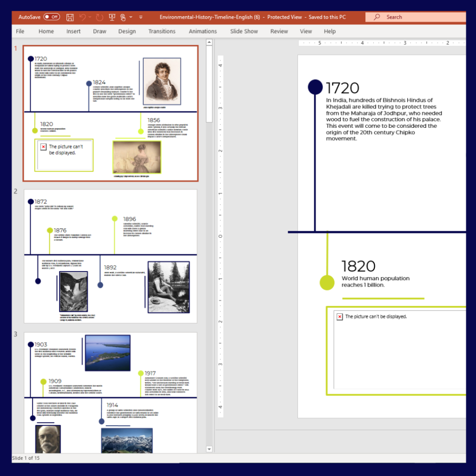Click the search magnifier icon
Viewport: 476px width, 476px height.
[x=377, y=17]
